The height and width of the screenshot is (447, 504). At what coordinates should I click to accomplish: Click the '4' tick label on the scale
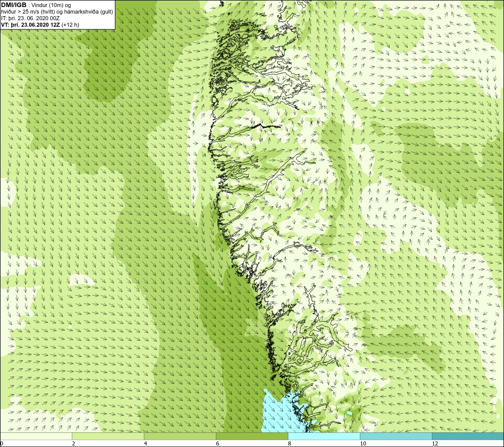click(x=146, y=443)
